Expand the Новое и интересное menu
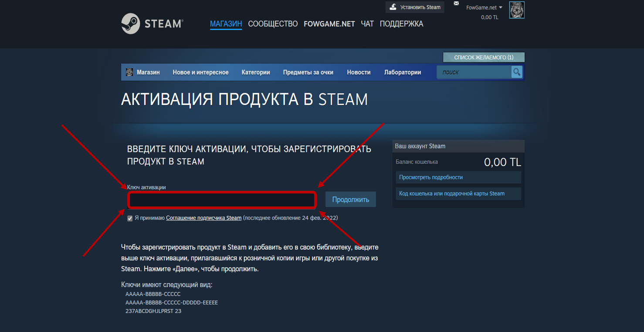The height and width of the screenshot is (332, 644). 200,72
